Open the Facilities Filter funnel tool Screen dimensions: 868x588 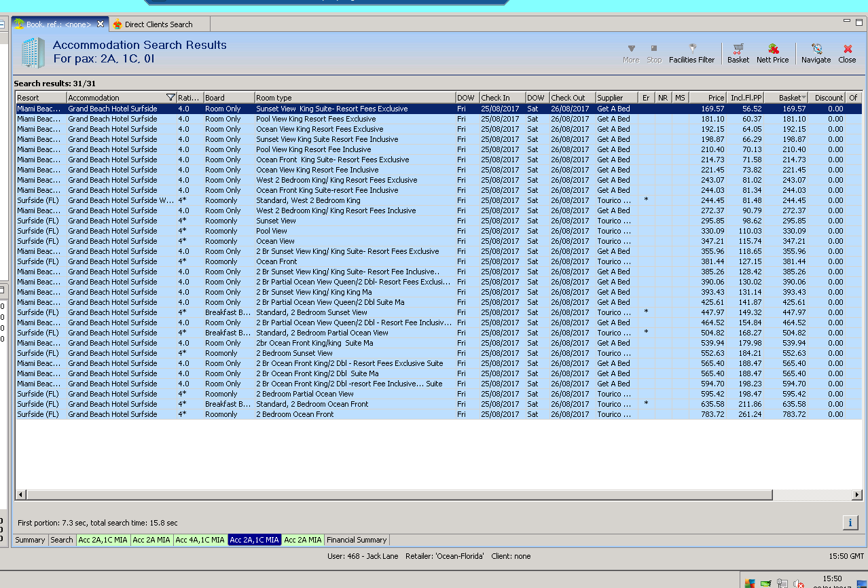coord(691,49)
